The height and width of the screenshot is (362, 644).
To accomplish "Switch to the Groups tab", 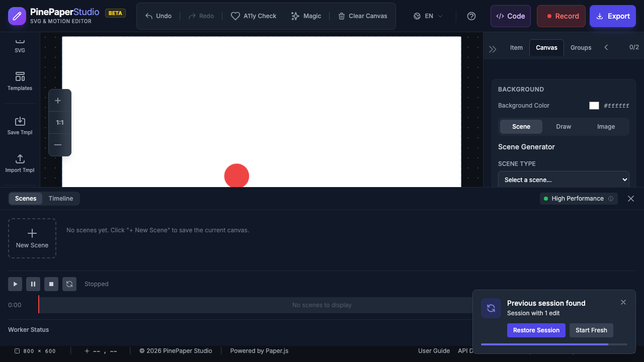I will pos(581,48).
